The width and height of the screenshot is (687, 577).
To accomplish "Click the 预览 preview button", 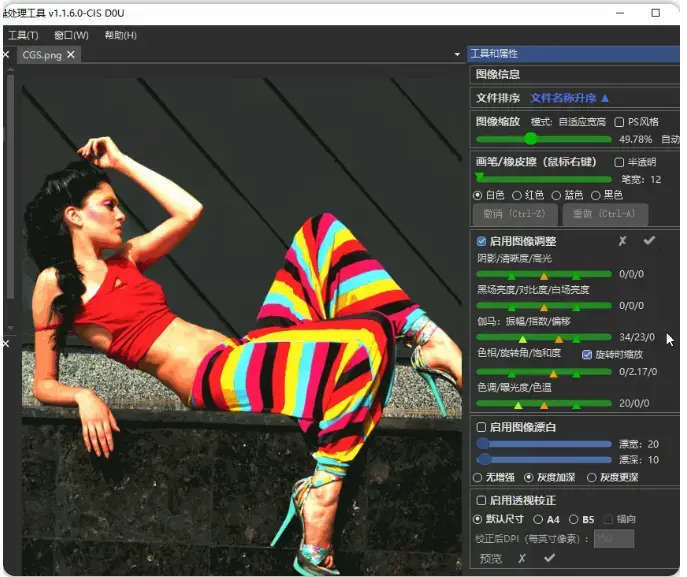I will coord(490,559).
